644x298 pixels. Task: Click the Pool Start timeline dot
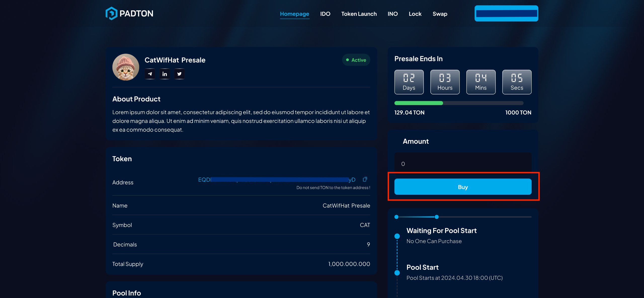click(x=397, y=273)
